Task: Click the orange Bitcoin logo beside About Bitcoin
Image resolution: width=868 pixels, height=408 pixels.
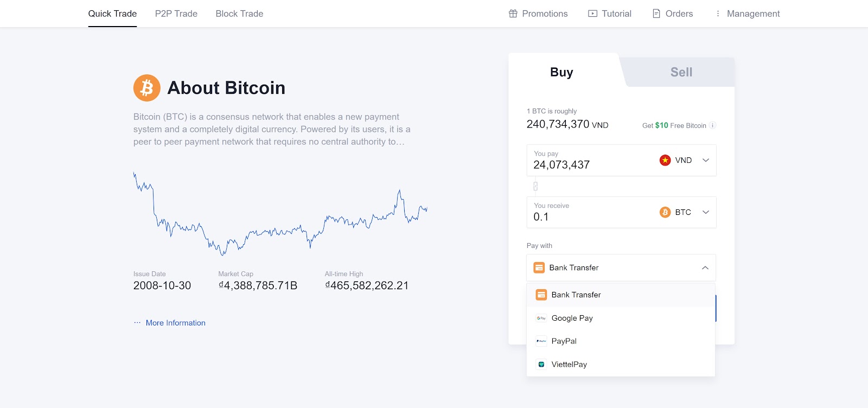Action: pos(147,88)
